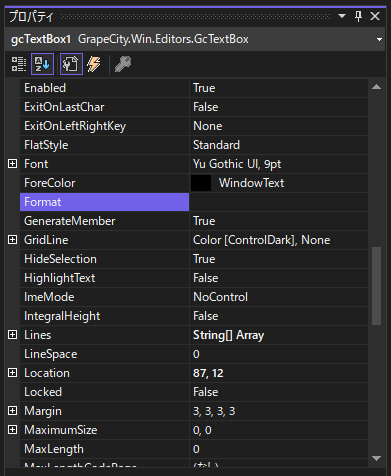This screenshot has height=476, width=391.
Task: Open the panel window position dropdown arrow
Action: coord(342,16)
